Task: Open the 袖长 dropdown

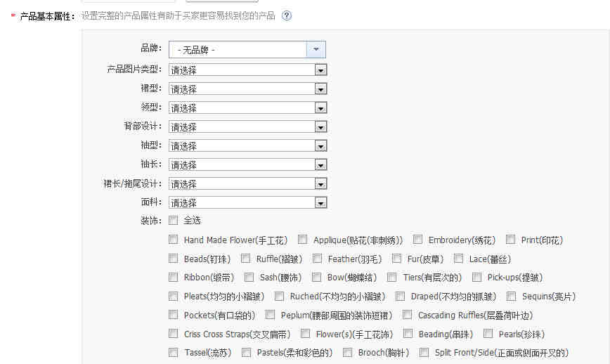Action: [x=247, y=164]
